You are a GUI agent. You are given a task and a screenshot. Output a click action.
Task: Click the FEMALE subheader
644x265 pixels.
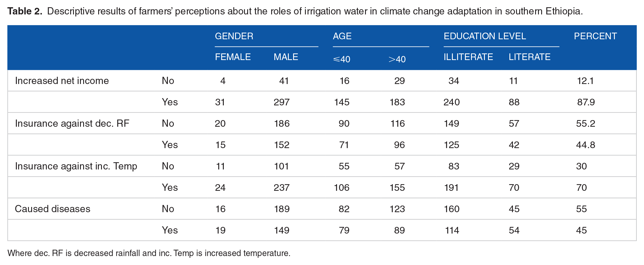(233, 57)
